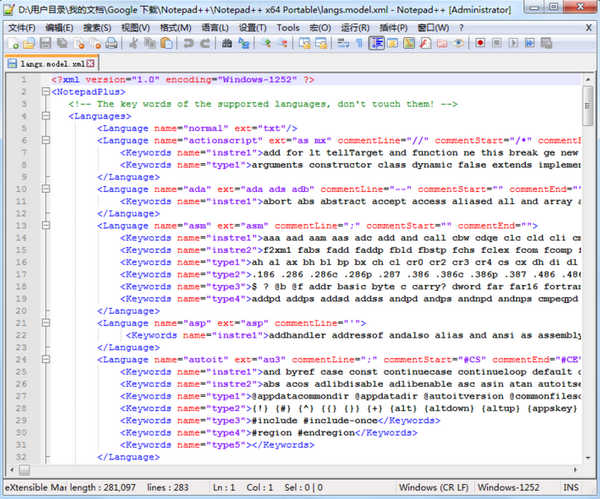Click the Redo arrow icon
The image size is (600, 499).
point(205,43)
